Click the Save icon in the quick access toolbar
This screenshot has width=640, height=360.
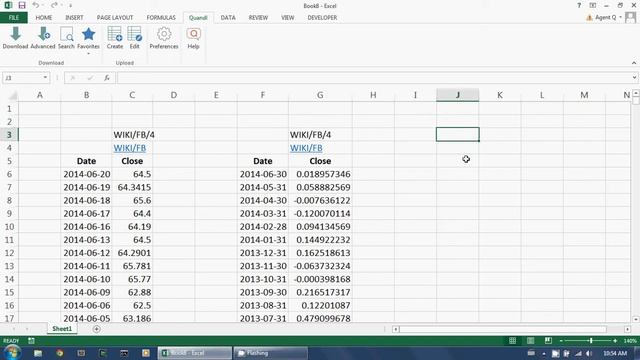[x=22, y=5]
